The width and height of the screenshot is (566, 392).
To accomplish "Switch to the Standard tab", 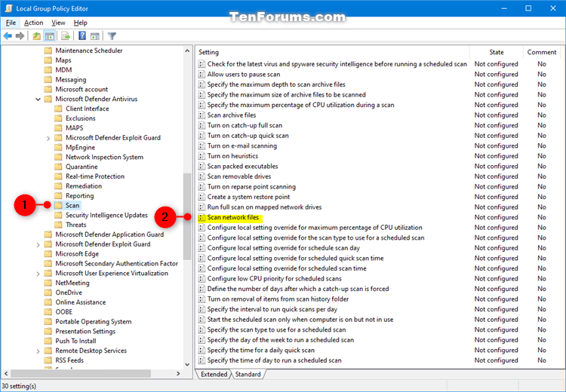I will 248,375.
